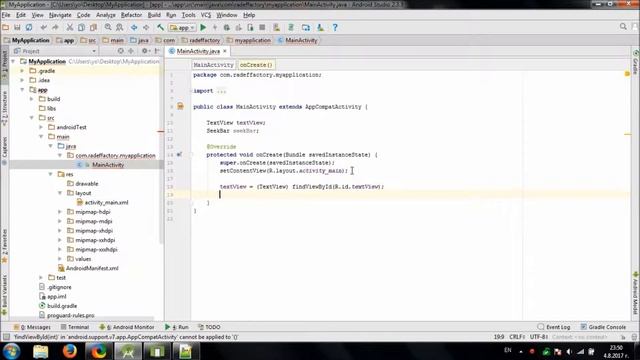The image size is (640, 360).
Task: Open the Navigate menu
Action: tap(60, 15)
